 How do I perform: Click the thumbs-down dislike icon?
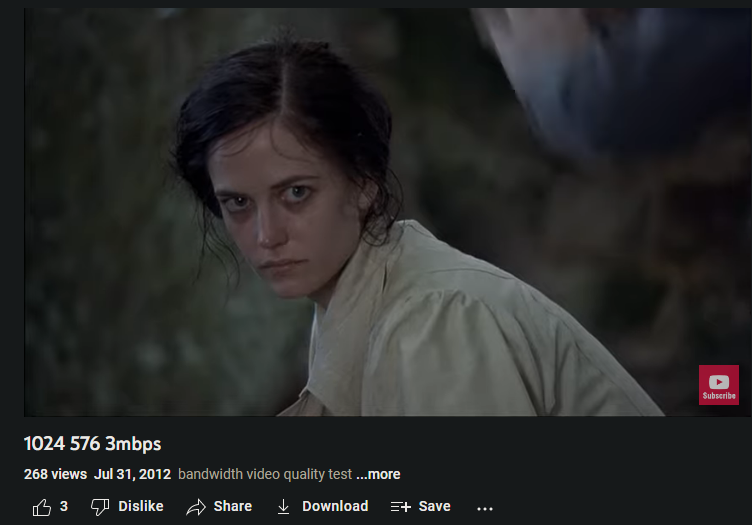100,507
